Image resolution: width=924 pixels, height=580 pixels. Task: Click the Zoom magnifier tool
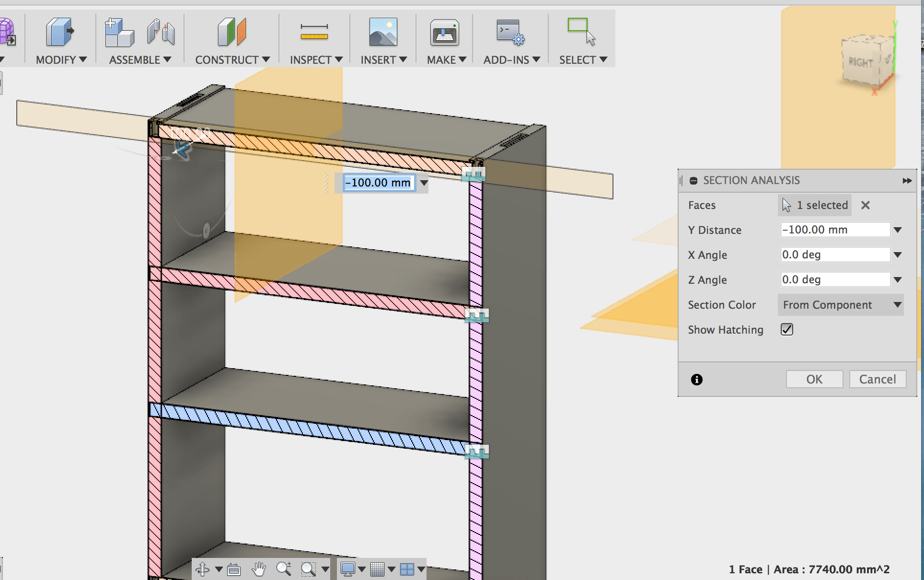283,569
